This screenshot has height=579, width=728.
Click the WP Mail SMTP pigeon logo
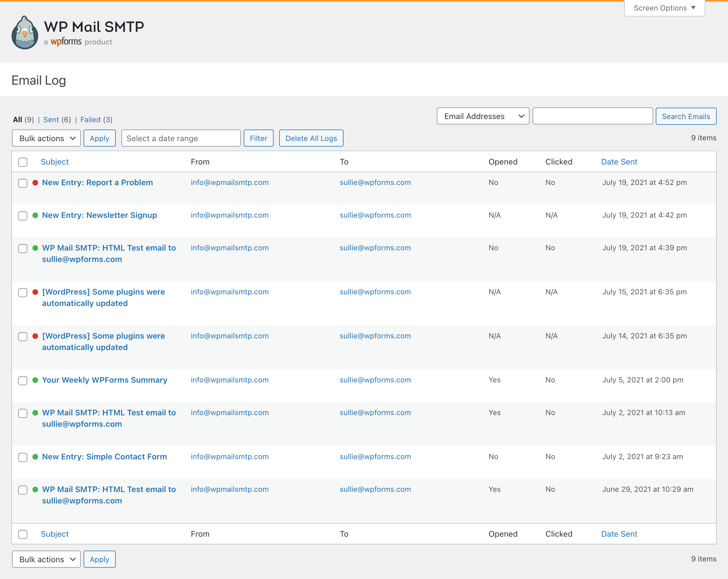click(x=25, y=33)
